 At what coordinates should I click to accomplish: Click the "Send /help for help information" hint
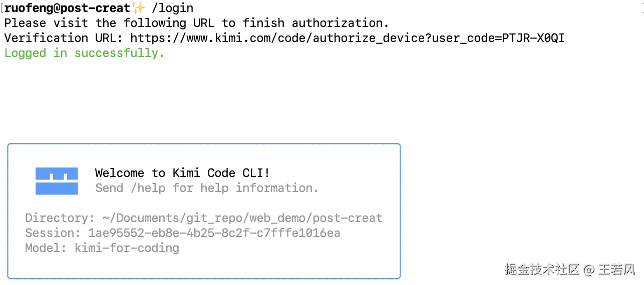[x=207, y=188]
